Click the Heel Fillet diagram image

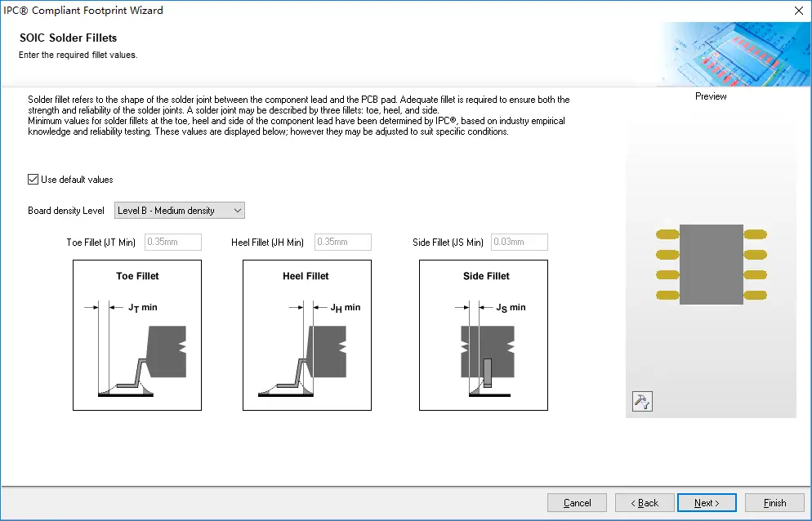[307, 335]
